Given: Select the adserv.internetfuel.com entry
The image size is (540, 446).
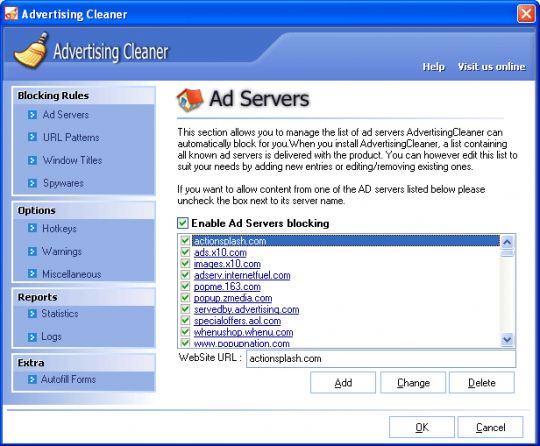Looking at the screenshot, I should [242, 275].
